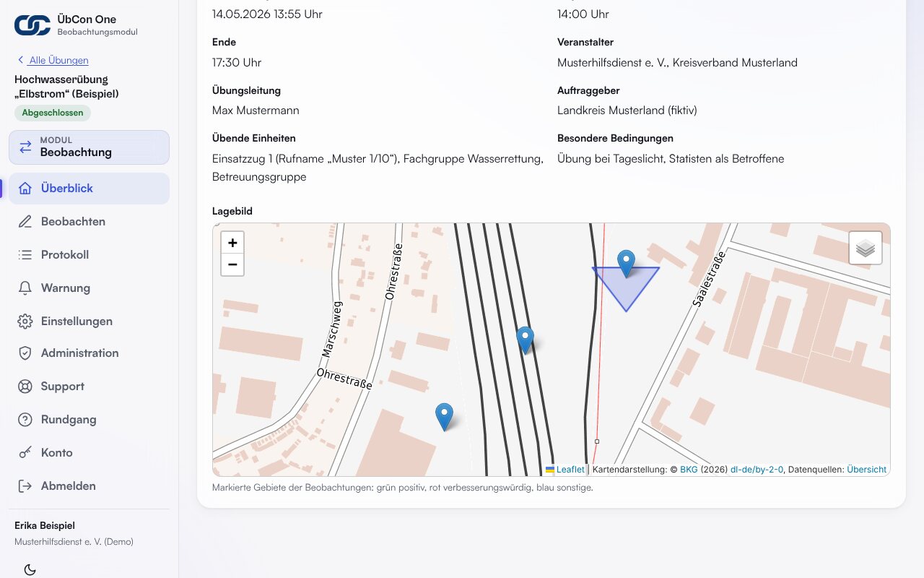Image resolution: width=924 pixels, height=578 pixels.
Task: Open the BKG attribution link
Action: pyautogui.click(x=689, y=470)
